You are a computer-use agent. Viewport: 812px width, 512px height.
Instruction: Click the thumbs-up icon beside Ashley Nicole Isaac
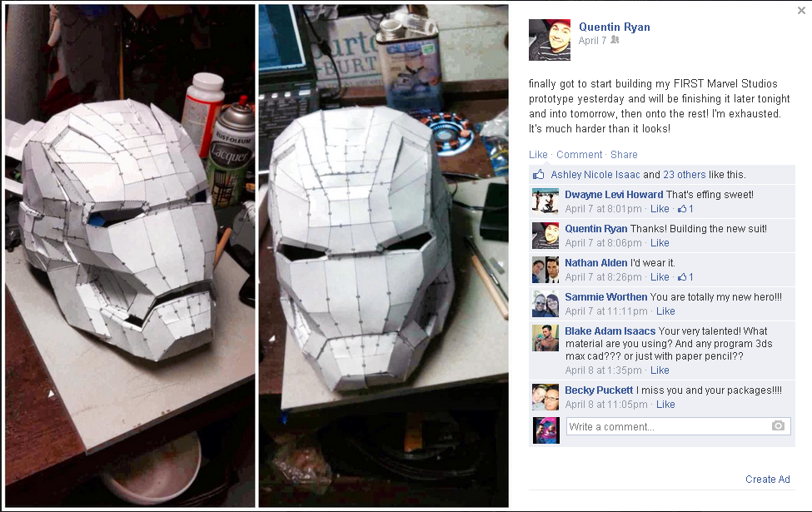pyautogui.click(x=539, y=175)
